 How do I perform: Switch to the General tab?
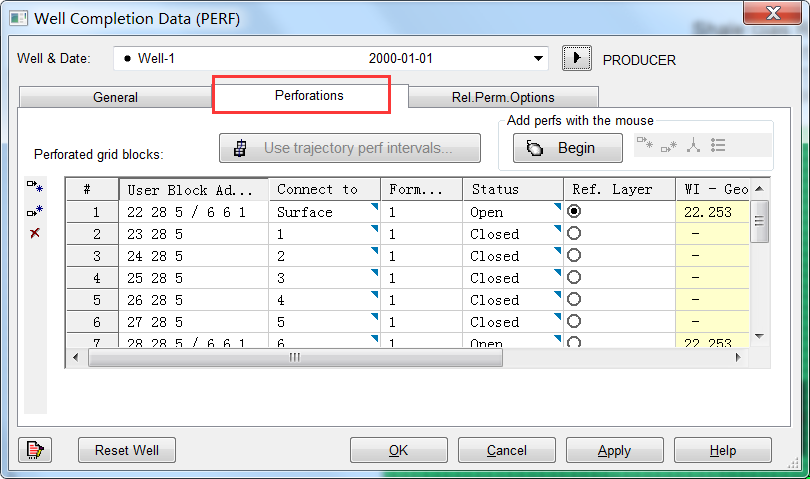(x=115, y=97)
